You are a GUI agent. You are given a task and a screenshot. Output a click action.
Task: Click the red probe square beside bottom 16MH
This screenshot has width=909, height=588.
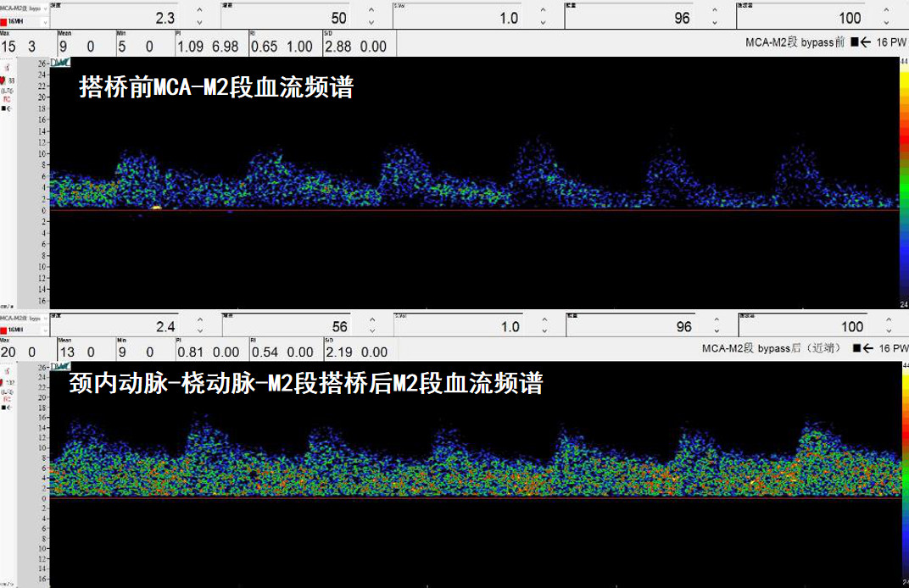[3, 330]
